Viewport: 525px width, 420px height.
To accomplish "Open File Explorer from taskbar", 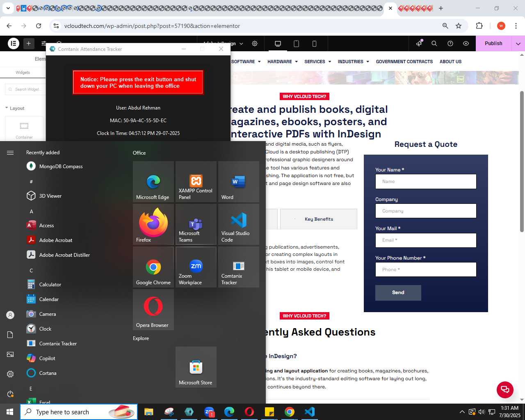I will [148, 412].
